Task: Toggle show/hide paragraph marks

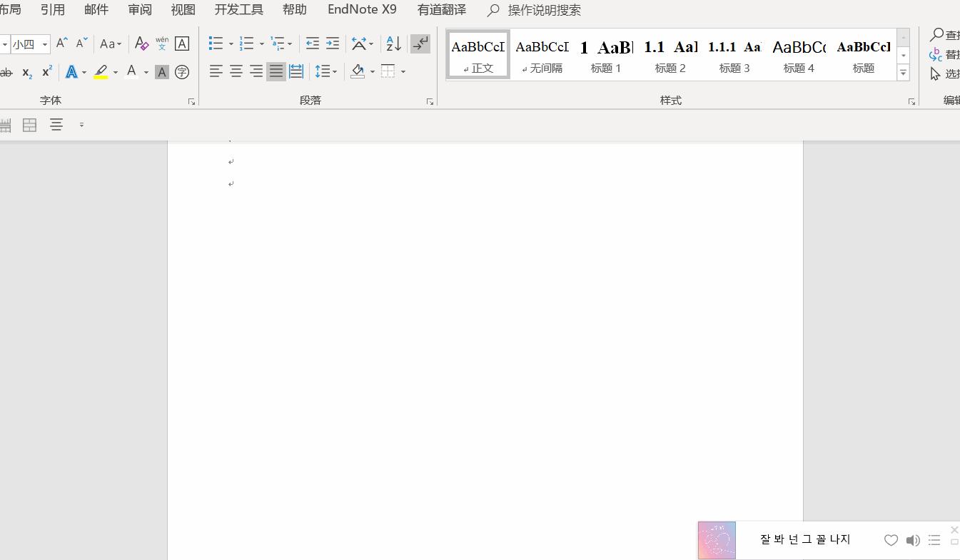Action: (x=420, y=44)
